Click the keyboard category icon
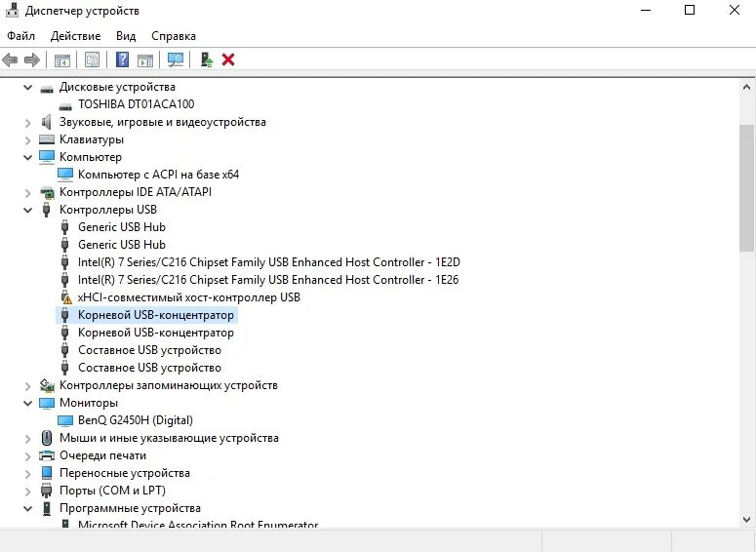The image size is (756, 552). click(47, 139)
